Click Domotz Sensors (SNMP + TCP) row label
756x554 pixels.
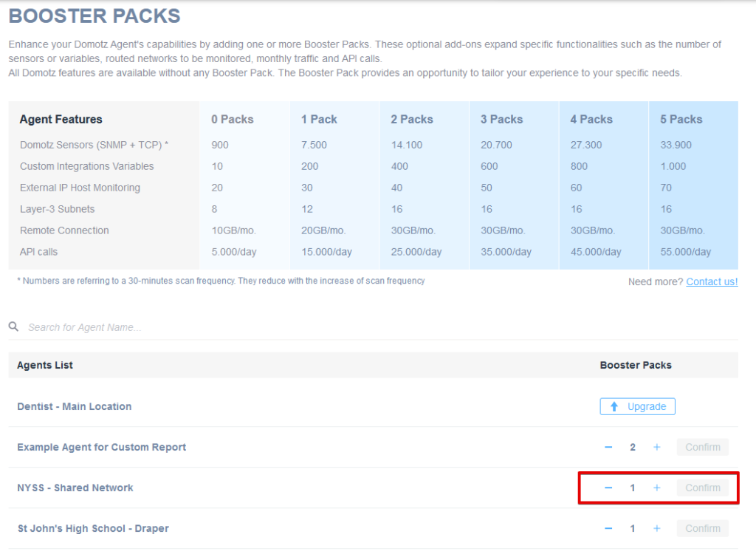[94, 145]
